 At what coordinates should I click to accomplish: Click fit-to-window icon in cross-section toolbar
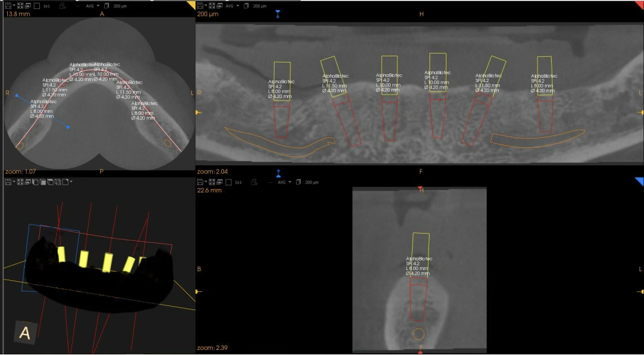coord(212,182)
